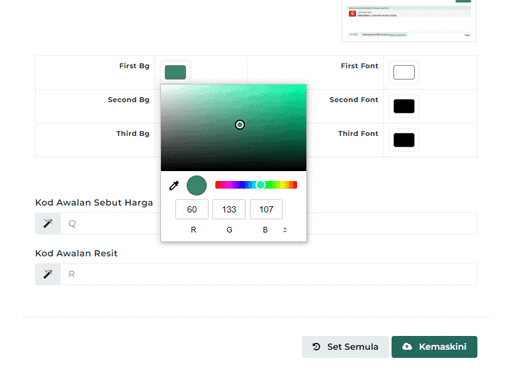The width and height of the screenshot is (510, 380).
Task: Click the hue slider handle
Action: (x=261, y=185)
